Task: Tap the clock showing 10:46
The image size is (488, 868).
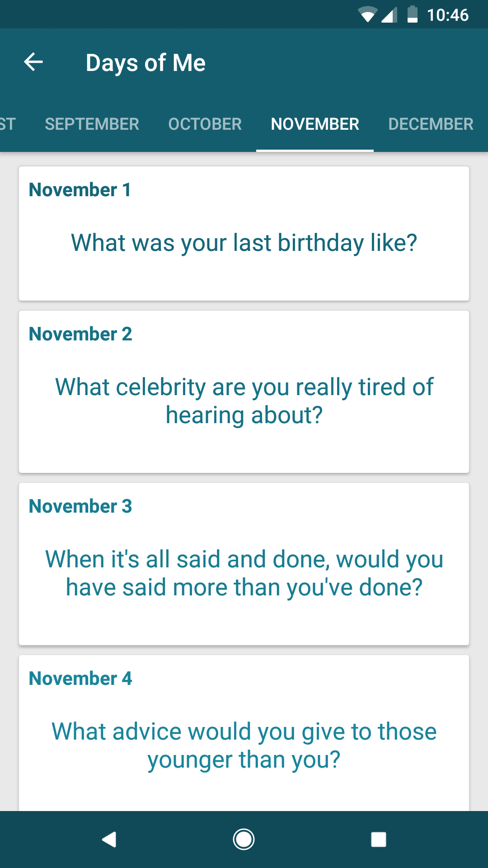Action: point(448,15)
